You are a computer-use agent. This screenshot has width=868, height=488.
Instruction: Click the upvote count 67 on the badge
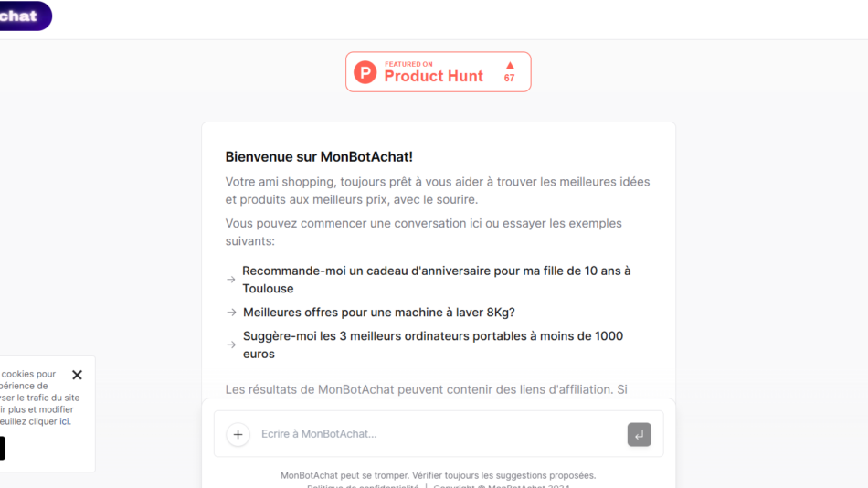pos(510,79)
